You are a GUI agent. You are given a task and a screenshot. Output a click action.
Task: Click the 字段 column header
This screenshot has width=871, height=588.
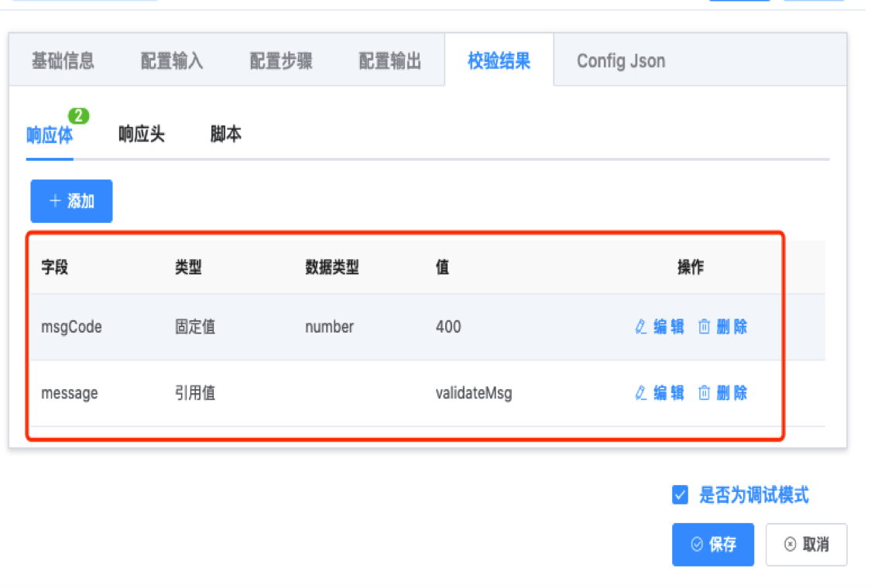coord(55,268)
